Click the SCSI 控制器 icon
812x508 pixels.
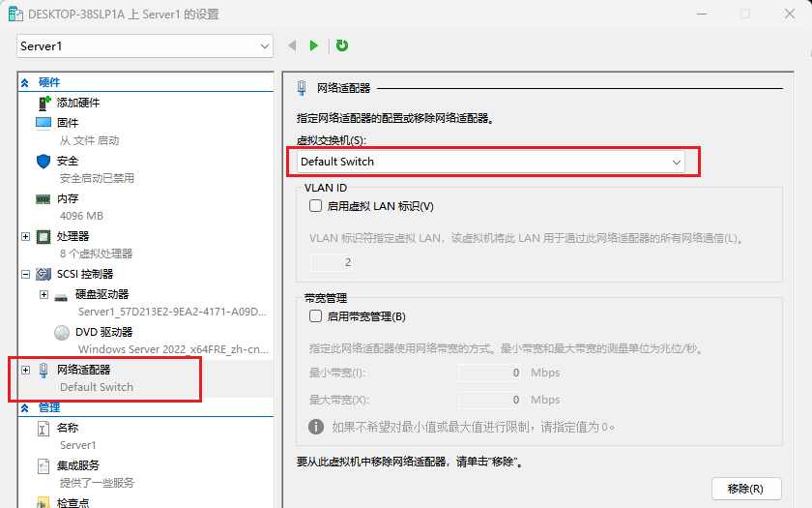coord(43,274)
